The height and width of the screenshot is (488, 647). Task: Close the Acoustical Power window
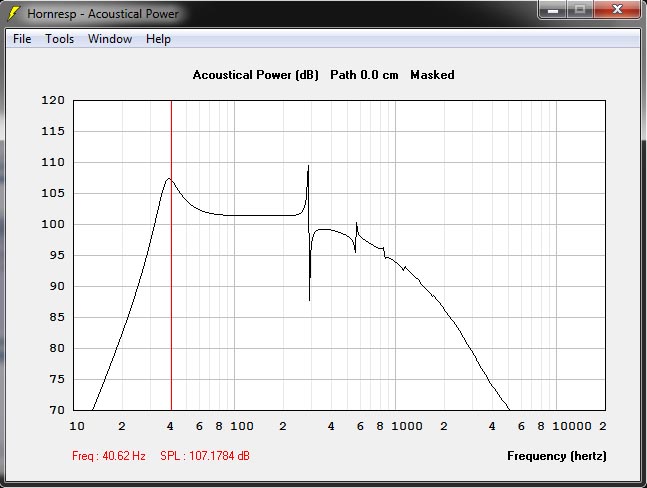click(617, 9)
